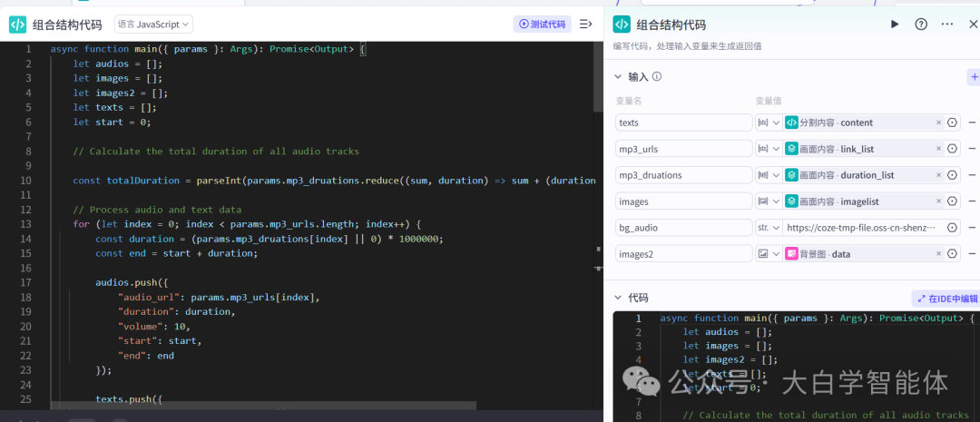This screenshot has width=980, height=422.
Task: Clear the 分割内容 content reference
Action: [x=938, y=123]
